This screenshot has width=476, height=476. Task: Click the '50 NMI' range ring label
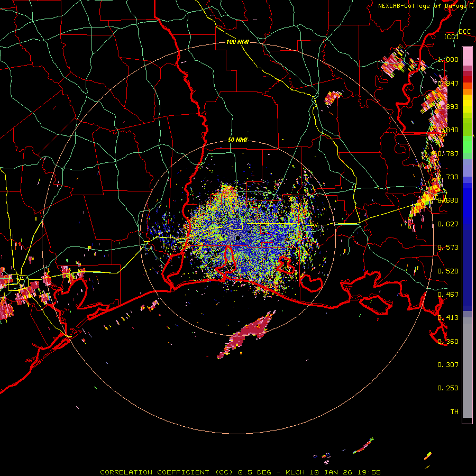(x=237, y=140)
